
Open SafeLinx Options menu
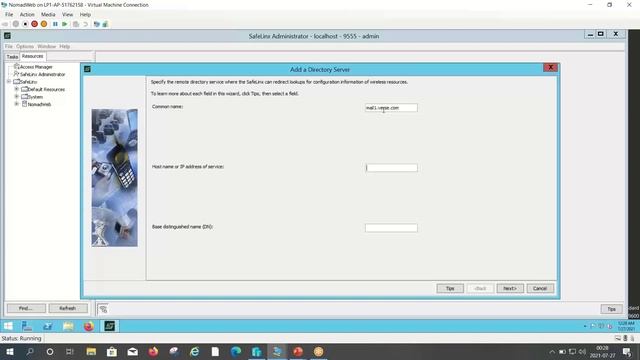coord(25,47)
